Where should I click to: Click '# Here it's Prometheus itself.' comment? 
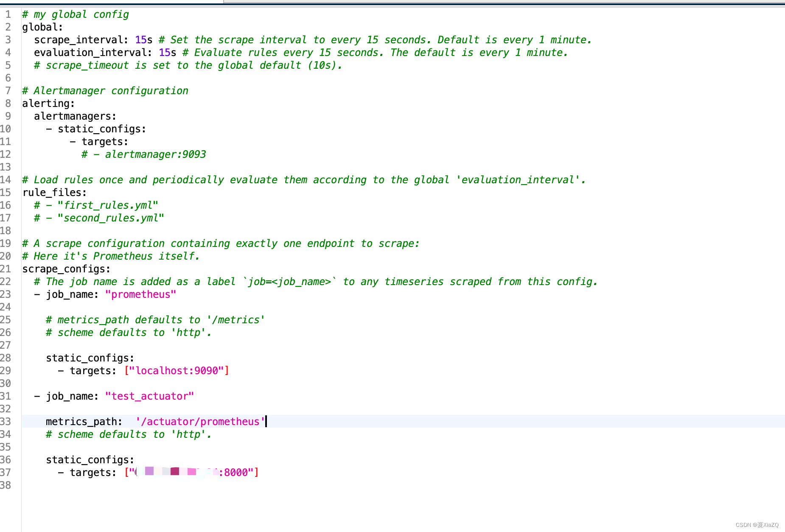tap(111, 256)
